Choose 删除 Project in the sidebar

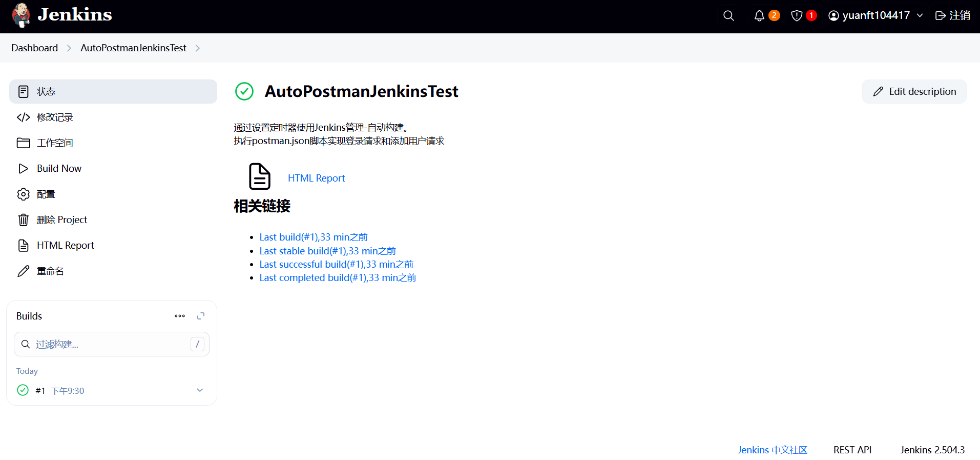113,219
